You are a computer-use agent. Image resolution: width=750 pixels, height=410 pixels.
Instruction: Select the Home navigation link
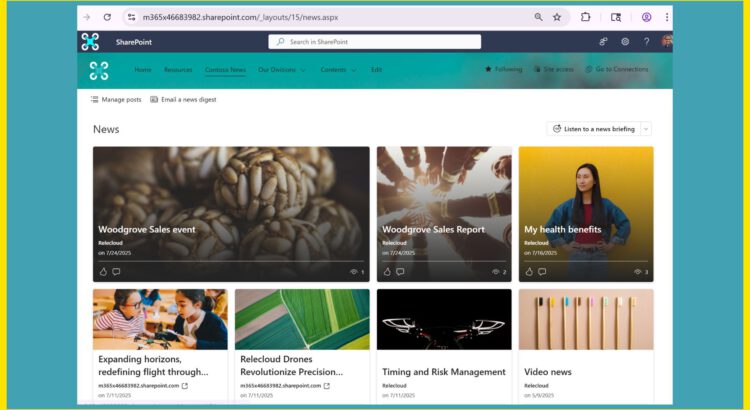(x=143, y=70)
